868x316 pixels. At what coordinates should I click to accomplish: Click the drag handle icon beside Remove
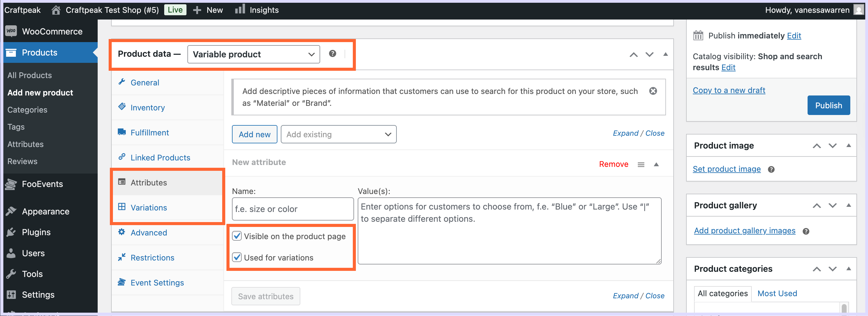click(x=641, y=164)
